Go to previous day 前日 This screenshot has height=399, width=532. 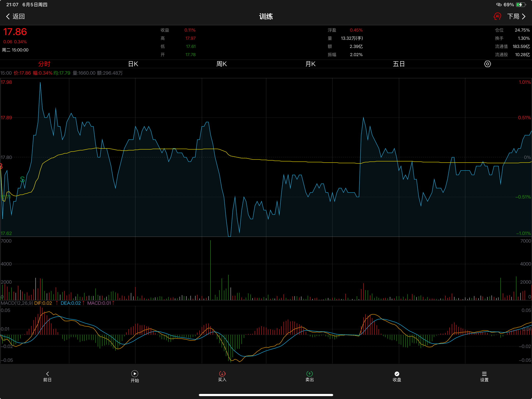point(47,376)
